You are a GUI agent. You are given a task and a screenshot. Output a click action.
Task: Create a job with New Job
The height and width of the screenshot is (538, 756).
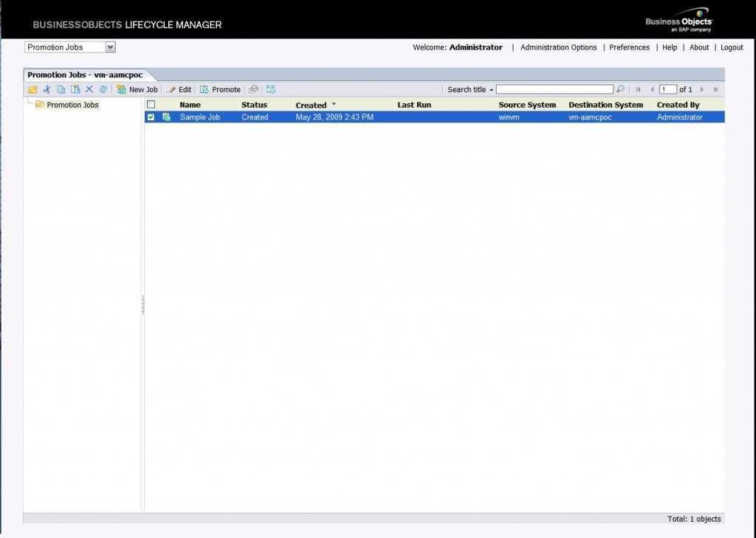pos(137,90)
